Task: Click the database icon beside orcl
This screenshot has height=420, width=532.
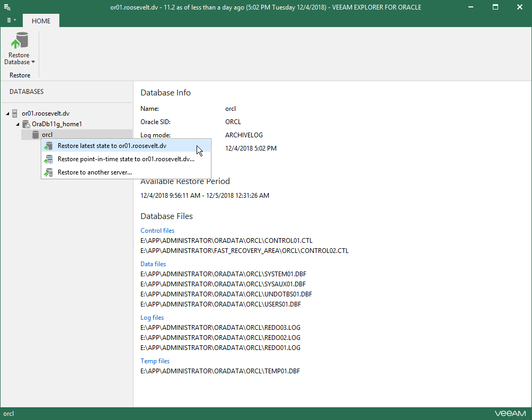Action: click(x=36, y=135)
